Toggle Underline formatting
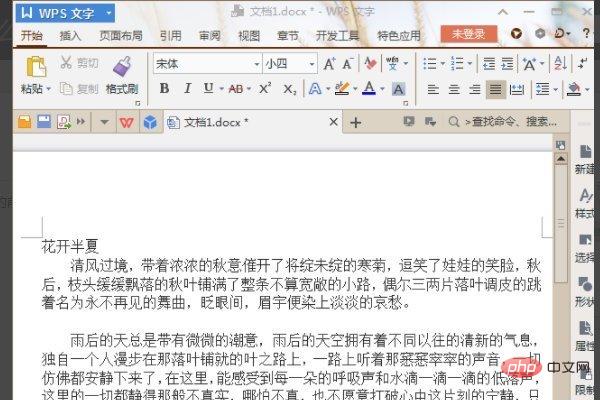The width and height of the screenshot is (600, 400). [x=208, y=88]
